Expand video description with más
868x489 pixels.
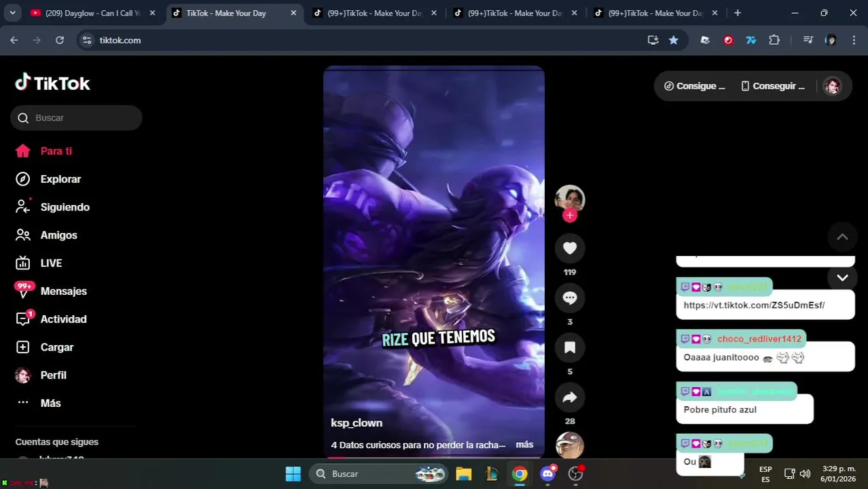pyautogui.click(x=524, y=445)
